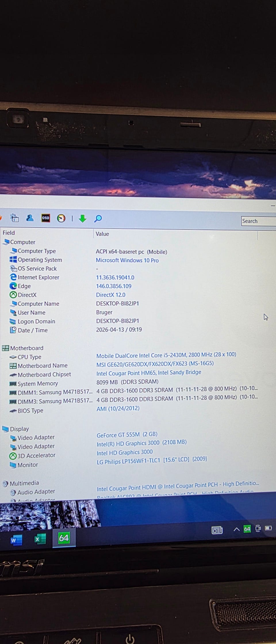Select the Computer Name field label

(38, 304)
